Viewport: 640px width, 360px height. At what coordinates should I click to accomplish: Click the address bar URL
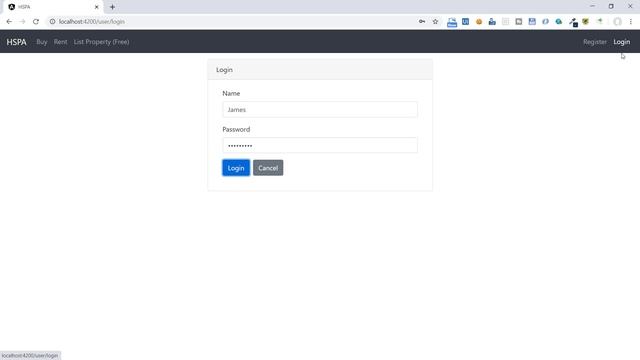(x=92, y=22)
